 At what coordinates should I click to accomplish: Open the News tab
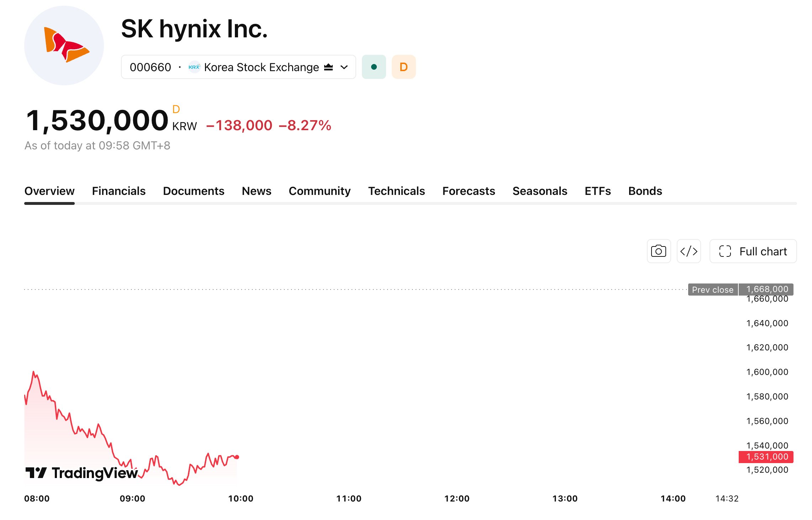(257, 191)
